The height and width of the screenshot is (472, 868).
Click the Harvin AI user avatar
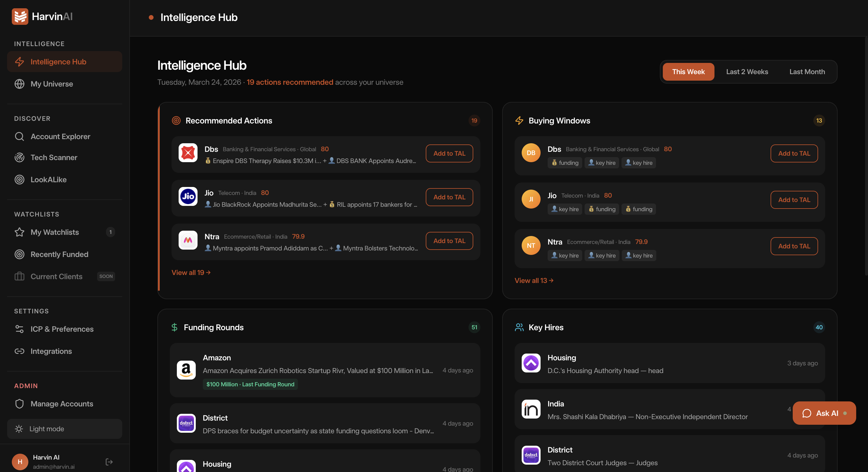[20, 462]
